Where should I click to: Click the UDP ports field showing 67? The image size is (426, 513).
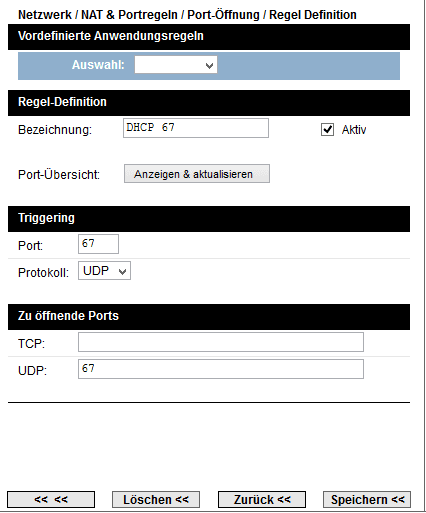[221, 369]
